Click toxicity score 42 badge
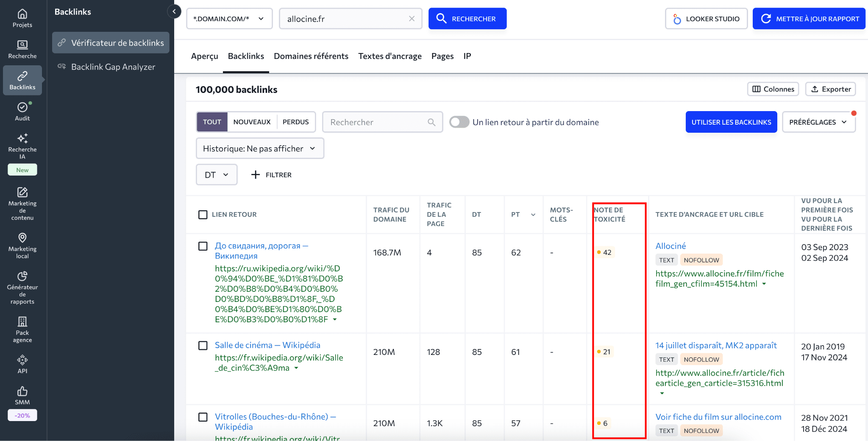Image resolution: width=868 pixels, height=441 pixels. pyautogui.click(x=604, y=252)
